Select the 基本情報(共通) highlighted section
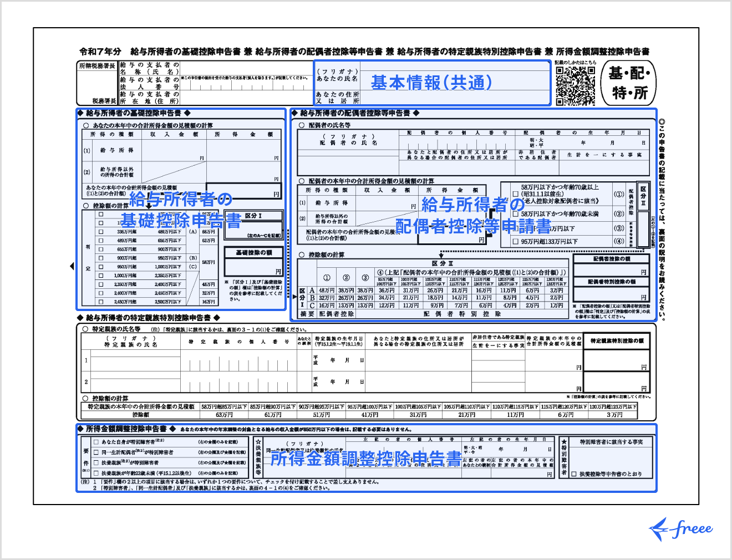The image size is (732, 560). [x=431, y=83]
